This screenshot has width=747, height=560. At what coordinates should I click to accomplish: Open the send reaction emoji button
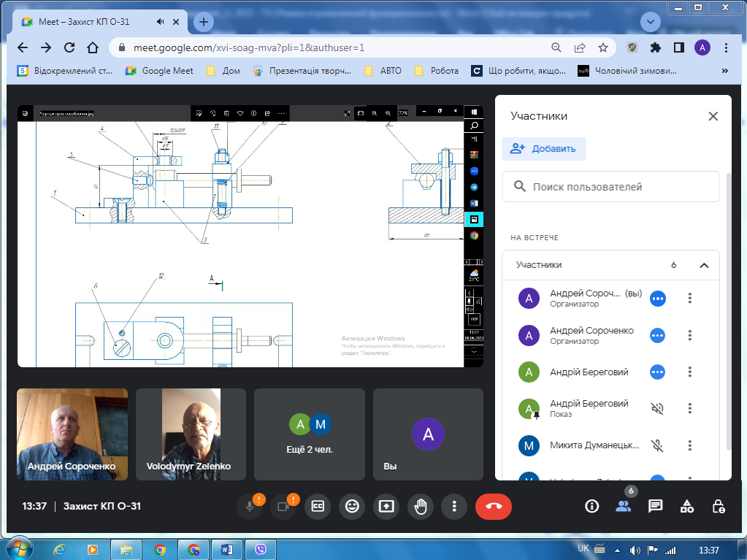point(352,506)
